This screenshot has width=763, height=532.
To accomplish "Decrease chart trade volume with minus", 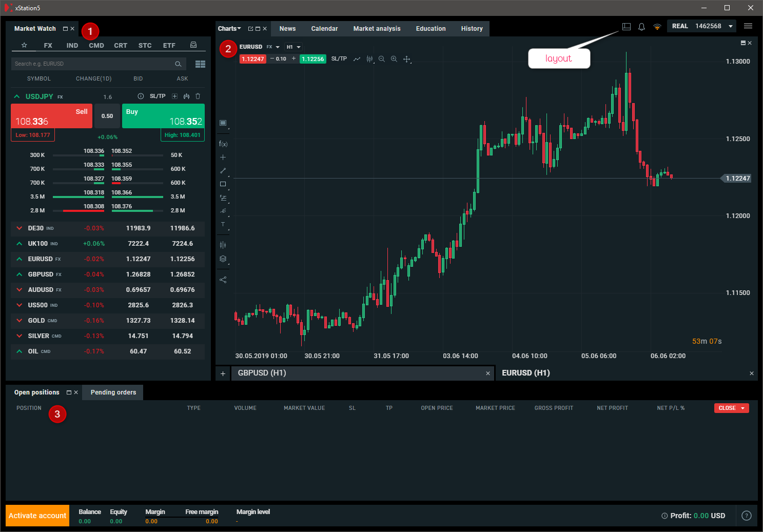I will (272, 59).
